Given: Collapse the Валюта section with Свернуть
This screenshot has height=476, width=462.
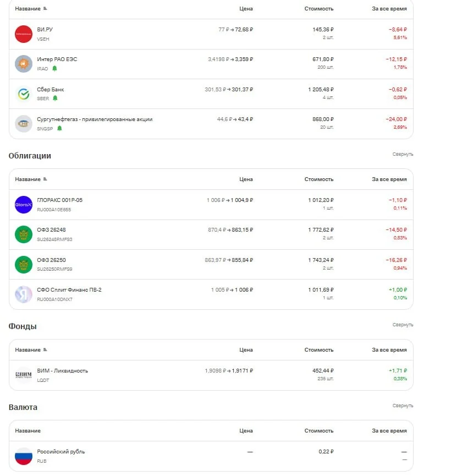Looking at the screenshot, I should click(403, 406).
